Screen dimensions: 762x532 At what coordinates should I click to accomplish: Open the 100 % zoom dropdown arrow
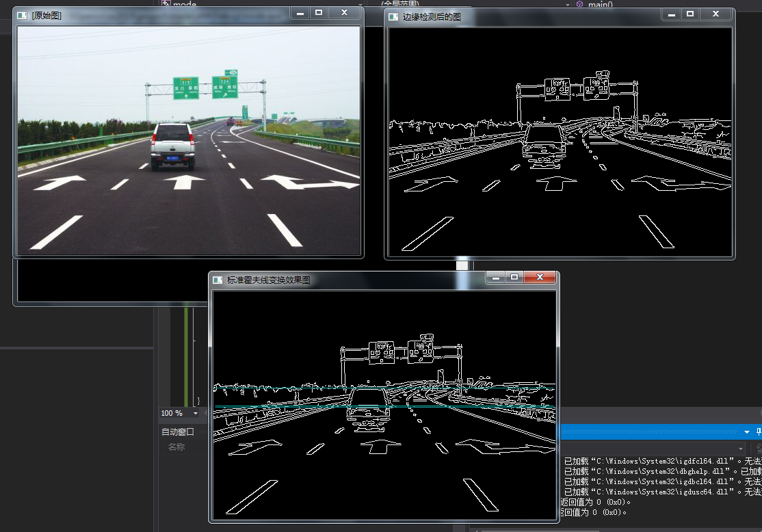[x=196, y=414]
